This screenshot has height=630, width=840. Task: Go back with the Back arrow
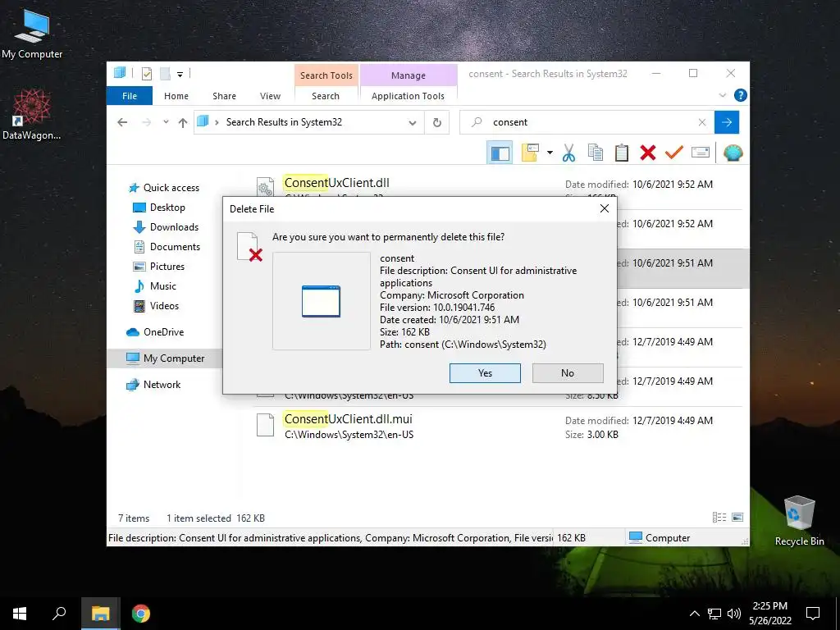coord(122,123)
